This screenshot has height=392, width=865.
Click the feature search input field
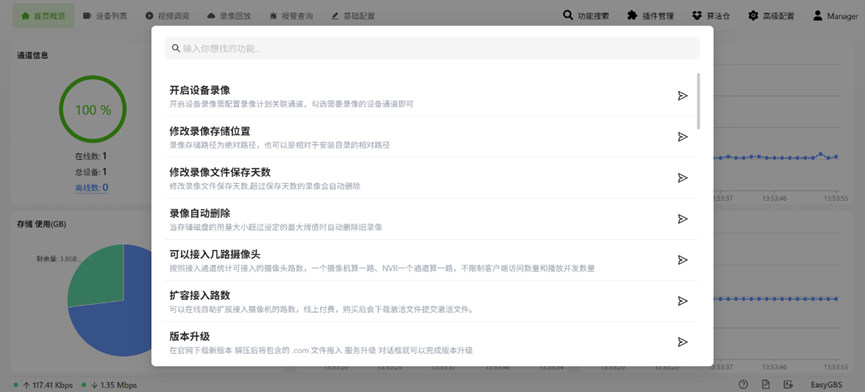(x=432, y=49)
